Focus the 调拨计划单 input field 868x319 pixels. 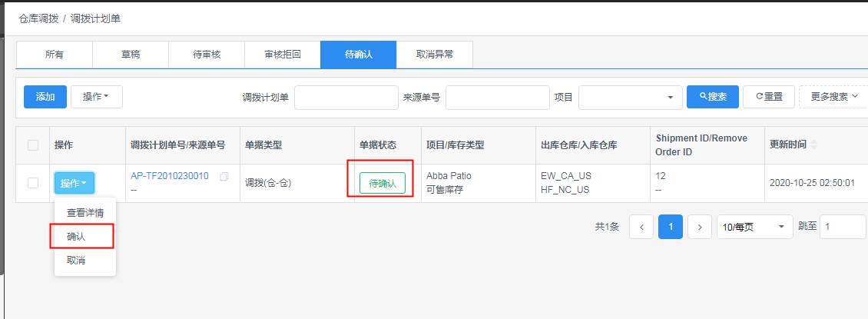pyautogui.click(x=346, y=98)
